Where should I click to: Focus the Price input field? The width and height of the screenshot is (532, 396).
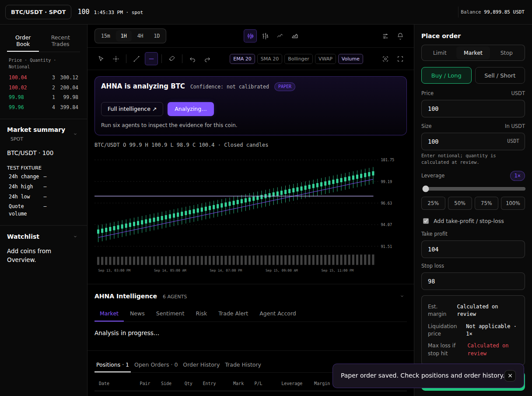coord(473,109)
